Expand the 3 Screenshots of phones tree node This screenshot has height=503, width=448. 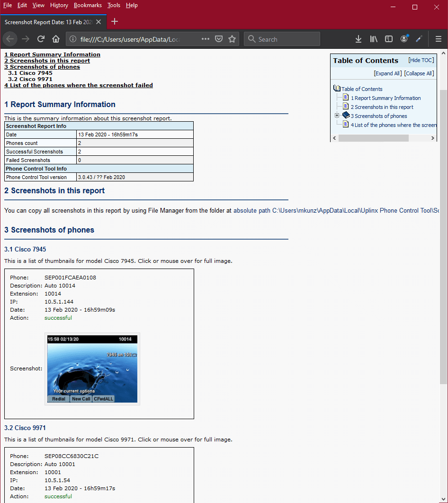pos(337,116)
